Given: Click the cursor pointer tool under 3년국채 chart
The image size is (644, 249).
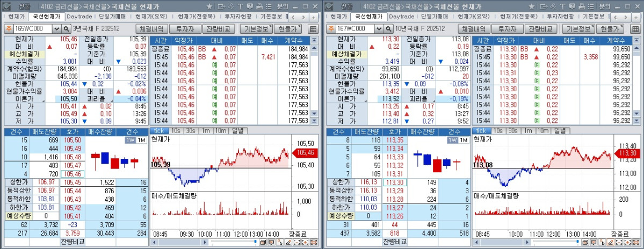Looking at the screenshot, I should [280, 242].
